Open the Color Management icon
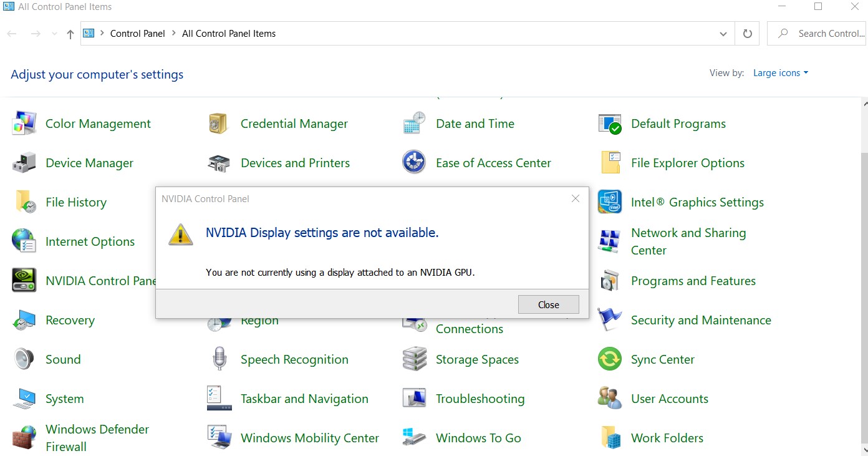868x456 pixels. point(24,124)
